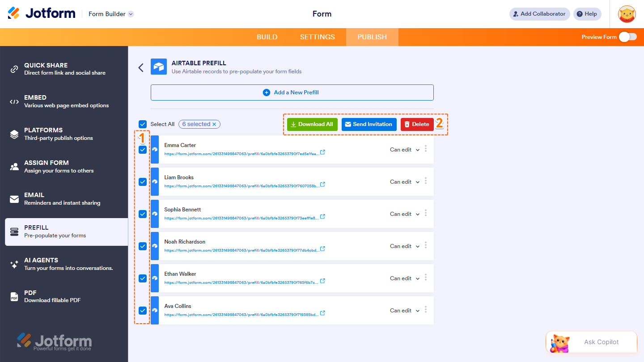Screen dimensions: 644x362
Task: Click the PDF file icon in sidebar
Action: (14, 296)
